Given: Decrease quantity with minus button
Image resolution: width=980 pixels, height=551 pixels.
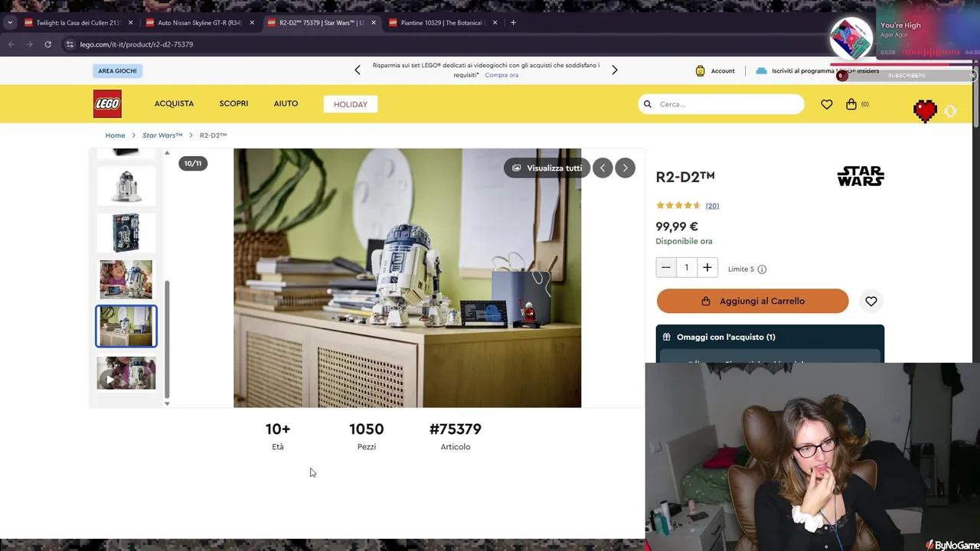Looking at the screenshot, I should (x=666, y=267).
